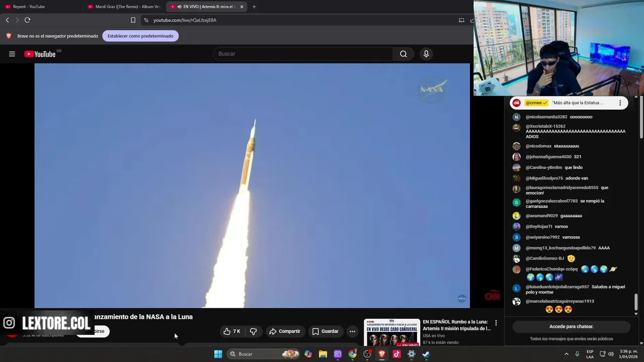The height and width of the screenshot is (362, 644).
Task: Open the Windows Start menu
Action: [218, 354]
